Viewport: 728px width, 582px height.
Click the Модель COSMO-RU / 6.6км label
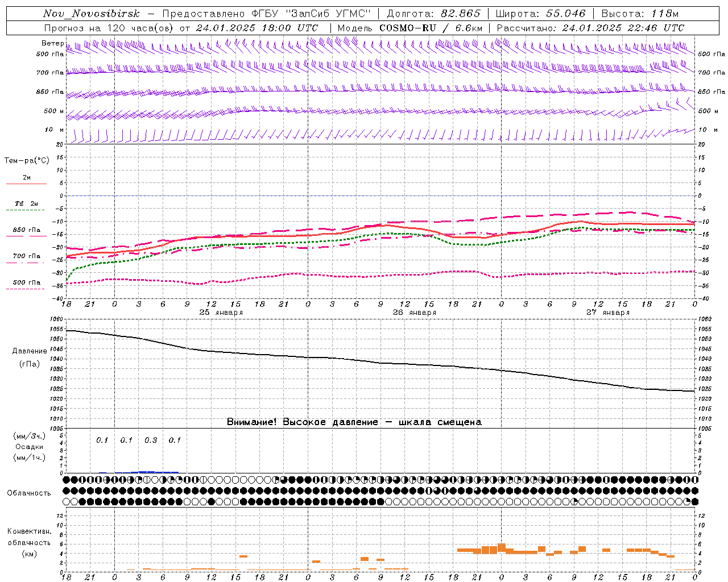pos(410,28)
